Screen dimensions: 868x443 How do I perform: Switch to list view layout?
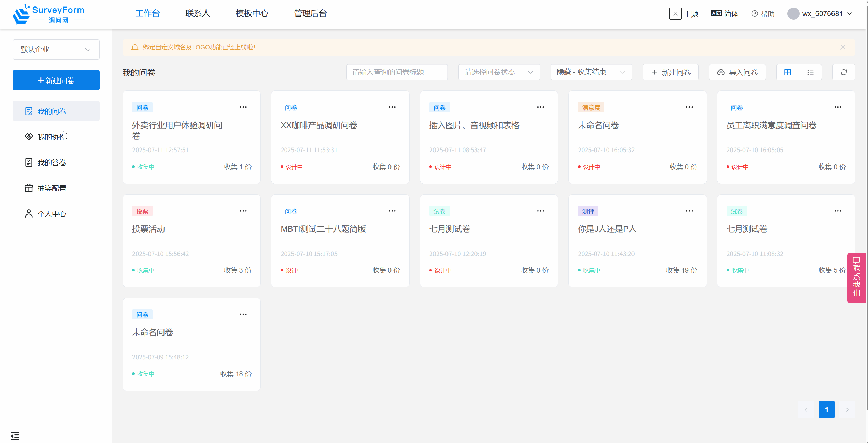click(810, 72)
